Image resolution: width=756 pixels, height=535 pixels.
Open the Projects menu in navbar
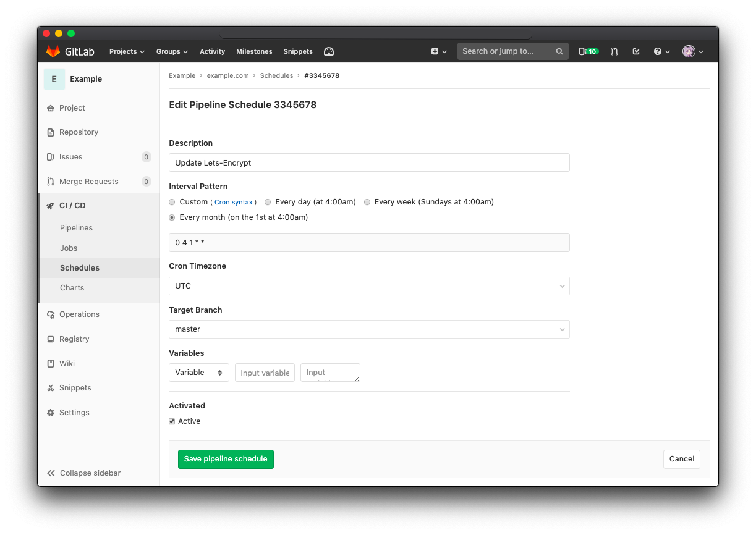(x=127, y=51)
